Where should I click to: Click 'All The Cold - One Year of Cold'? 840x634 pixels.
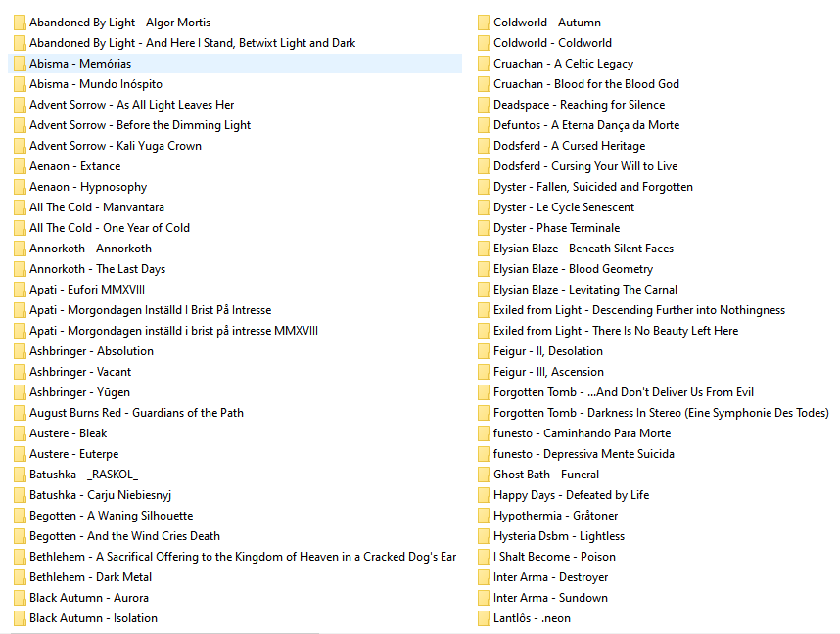[x=110, y=228]
